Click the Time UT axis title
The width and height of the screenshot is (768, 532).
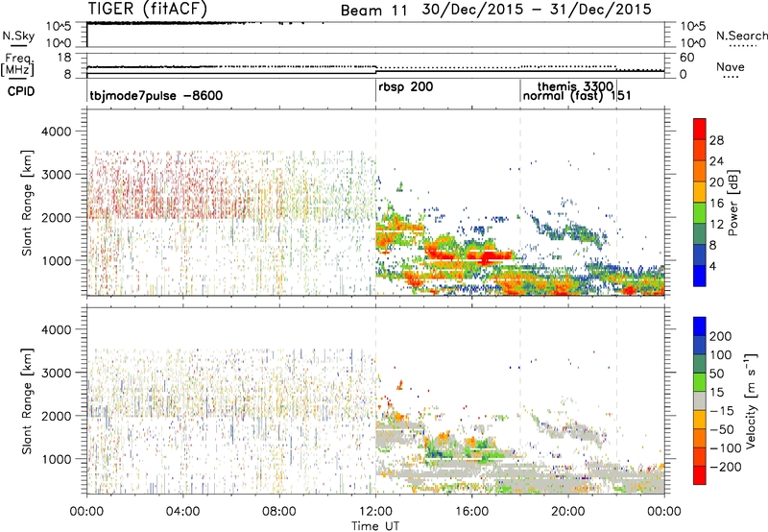[x=375, y=526]
